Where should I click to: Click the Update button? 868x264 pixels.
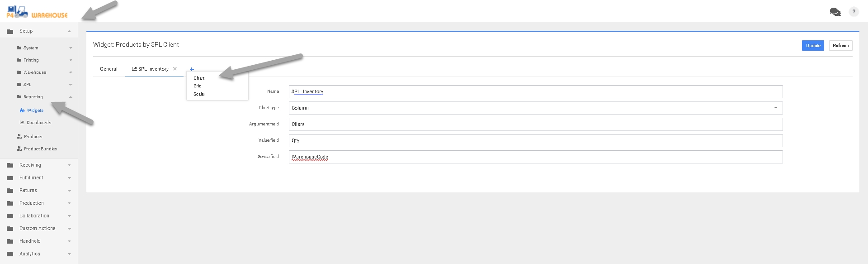pos(812,46)
